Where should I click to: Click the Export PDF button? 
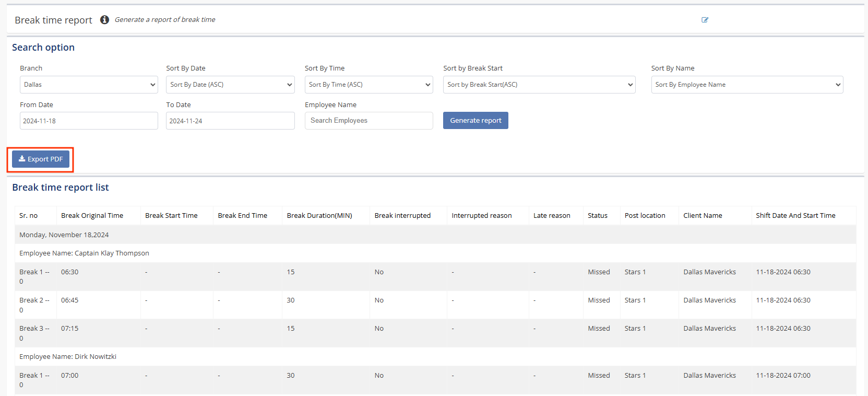click(x=41, y=159)
